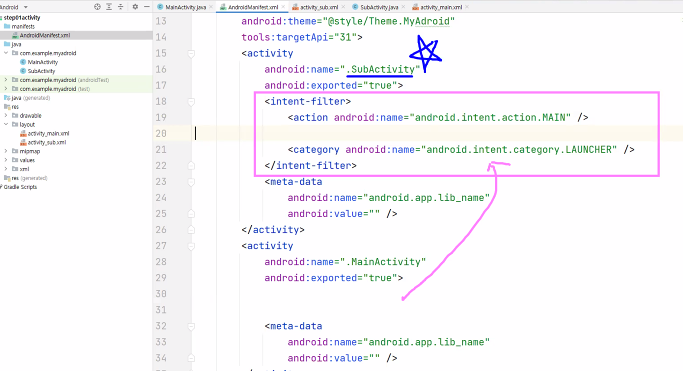Click line number 20 in gutter

point(161,134)
